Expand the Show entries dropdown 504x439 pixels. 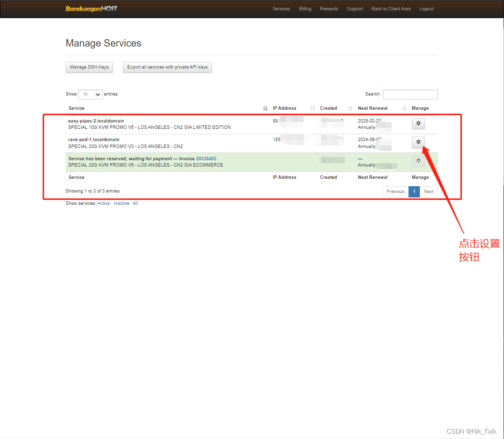(x=91, y=95)
